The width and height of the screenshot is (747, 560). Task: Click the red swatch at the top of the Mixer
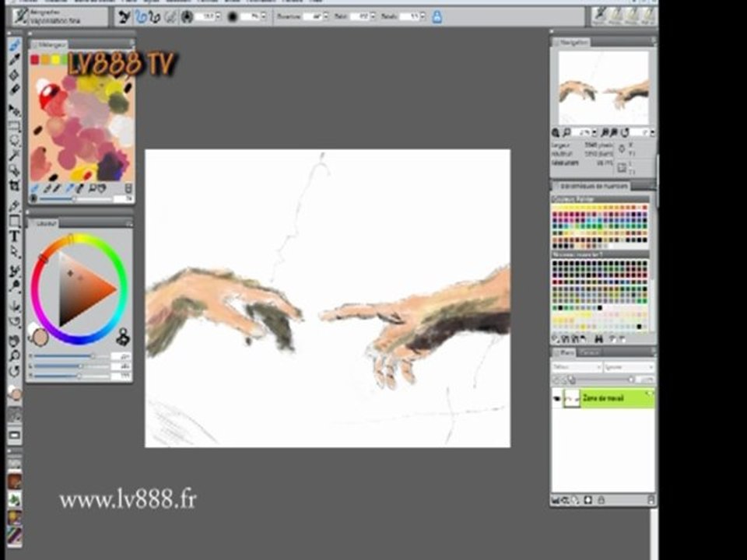click(x=34, y=60)
